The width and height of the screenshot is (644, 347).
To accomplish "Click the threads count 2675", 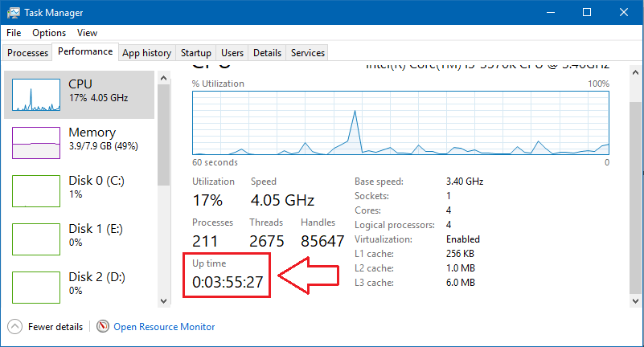I will point(267,241).
